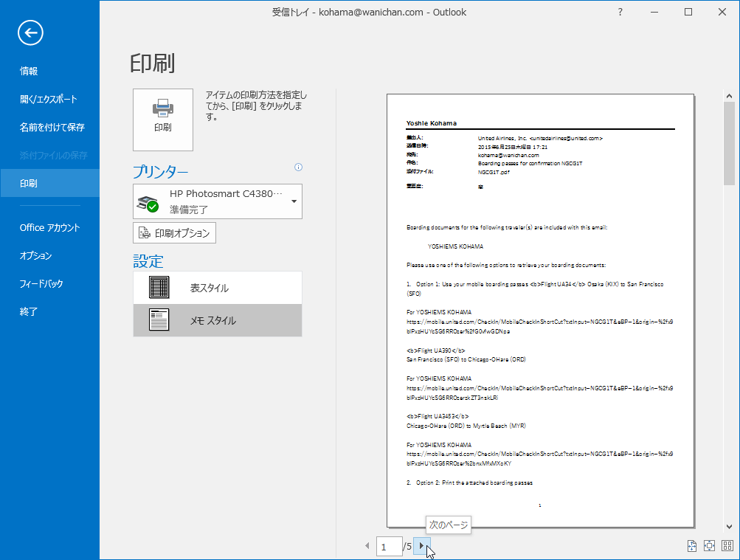Click the print preview page
740x560 pixels.
pos(540,311)
